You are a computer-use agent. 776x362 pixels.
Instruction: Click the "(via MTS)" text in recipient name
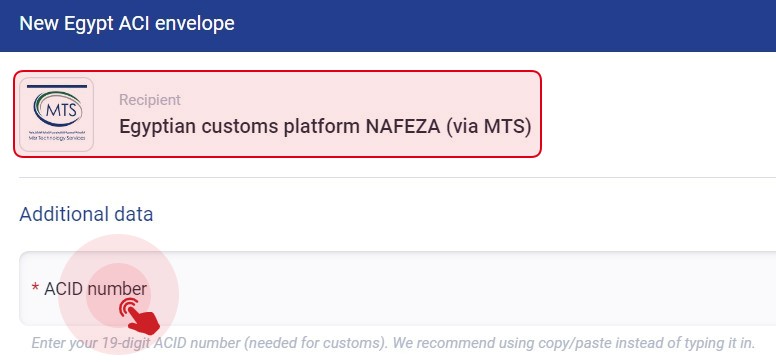pyautogui.click(x=488, y=127)
